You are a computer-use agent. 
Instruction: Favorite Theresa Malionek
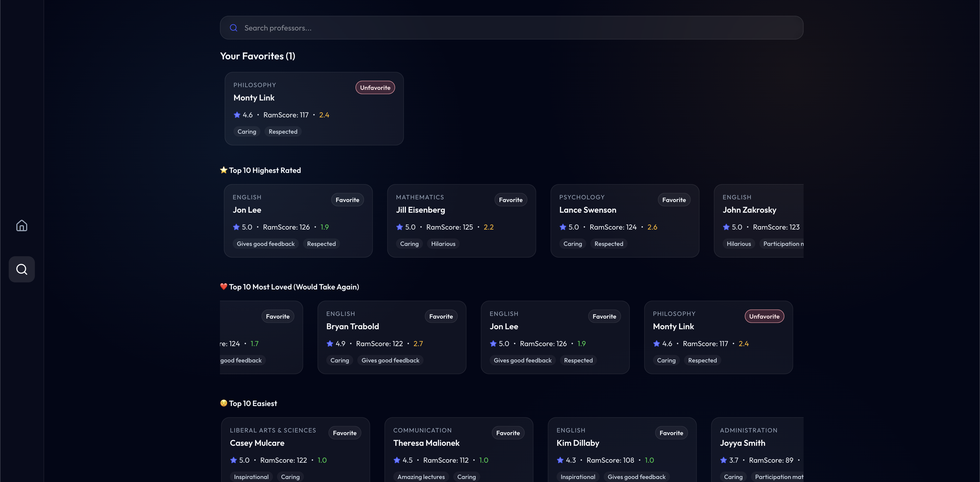[507, 433]
